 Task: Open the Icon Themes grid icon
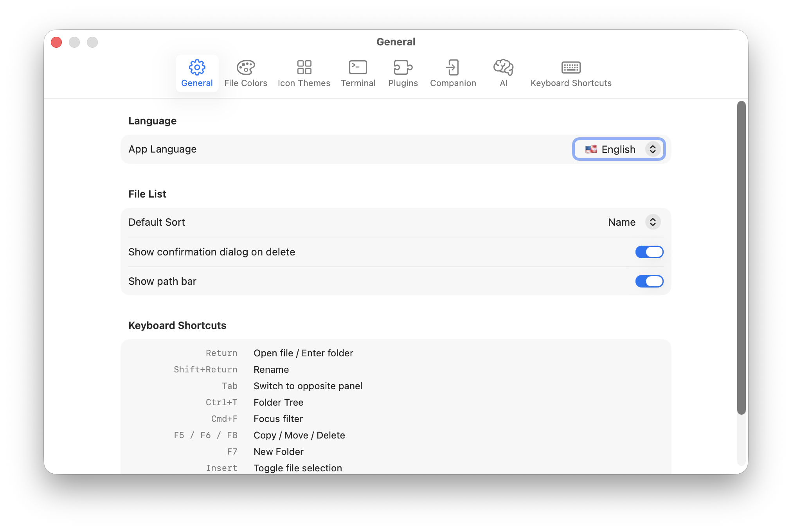click(304, 67)
